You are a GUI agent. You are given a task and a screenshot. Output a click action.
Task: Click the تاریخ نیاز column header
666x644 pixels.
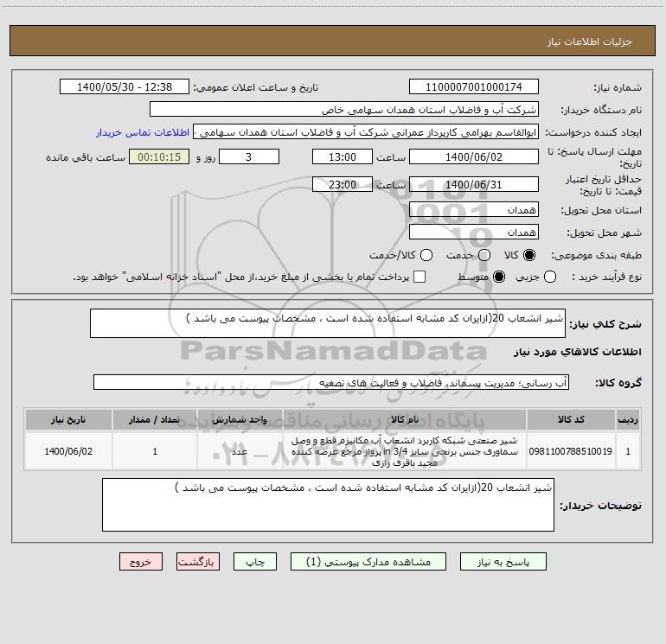pos(68,419)
